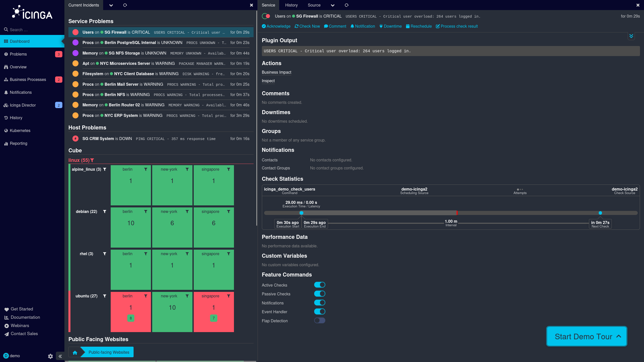
Task: Click Process check result action
Action: tap(457, 26)
